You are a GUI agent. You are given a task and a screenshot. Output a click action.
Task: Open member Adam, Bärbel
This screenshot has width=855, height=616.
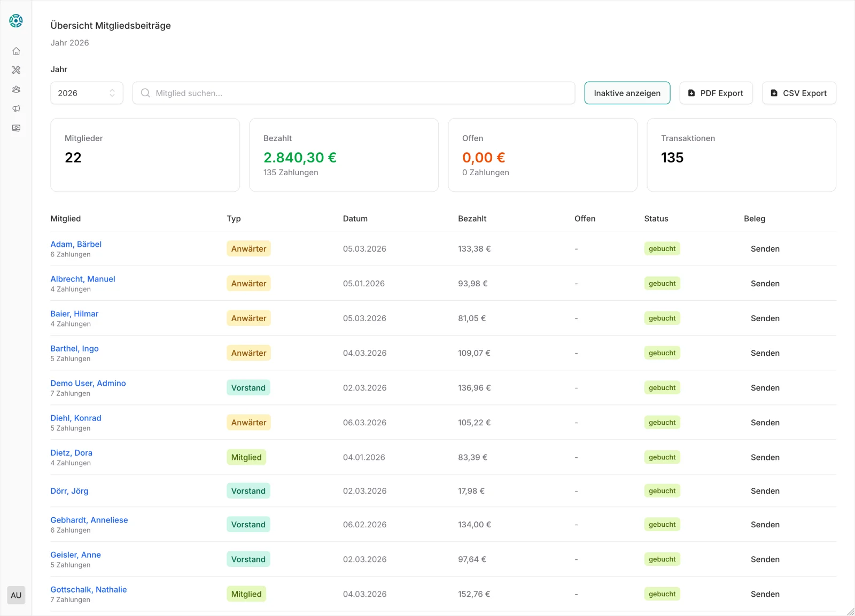76,244
